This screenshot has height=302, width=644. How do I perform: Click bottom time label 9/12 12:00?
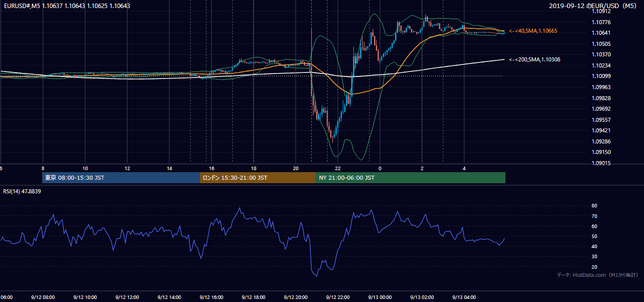pyautogui.click(x=127, y=297)
